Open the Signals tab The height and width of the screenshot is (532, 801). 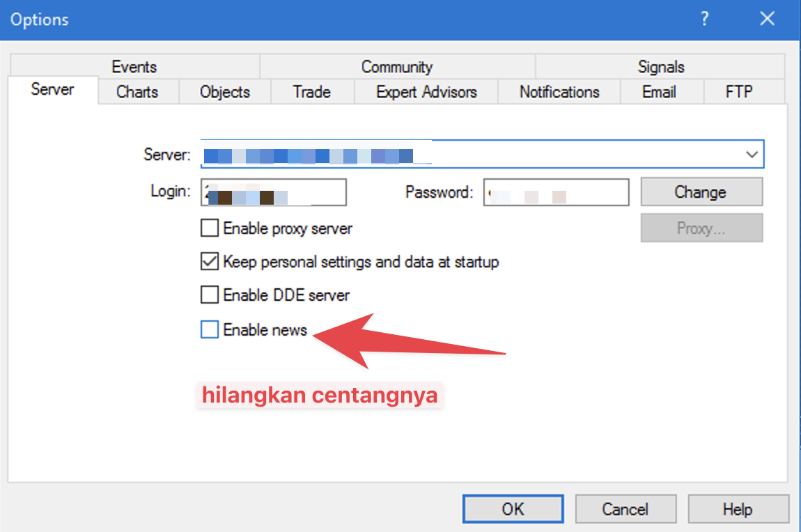click(x=660, y=66)
